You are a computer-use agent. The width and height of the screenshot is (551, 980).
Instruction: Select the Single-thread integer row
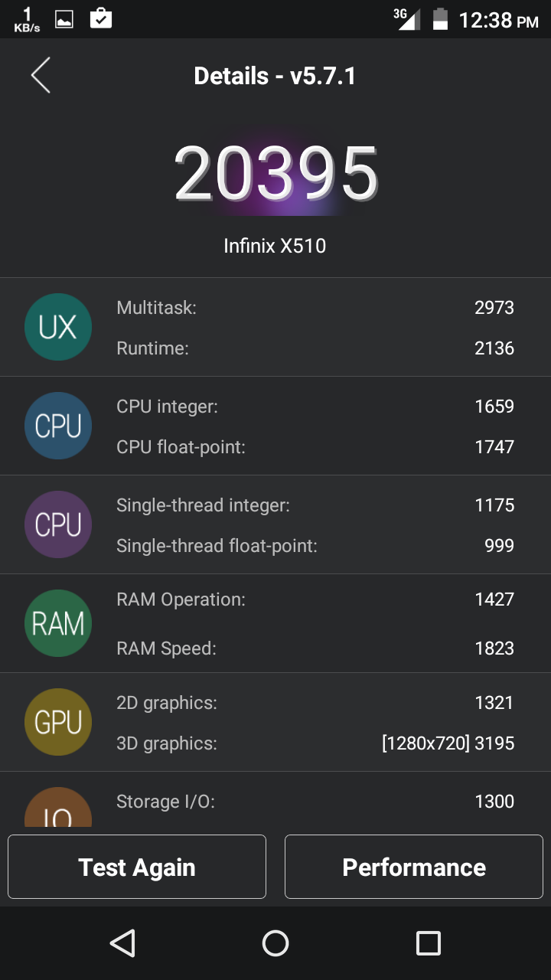pos(315,505)
